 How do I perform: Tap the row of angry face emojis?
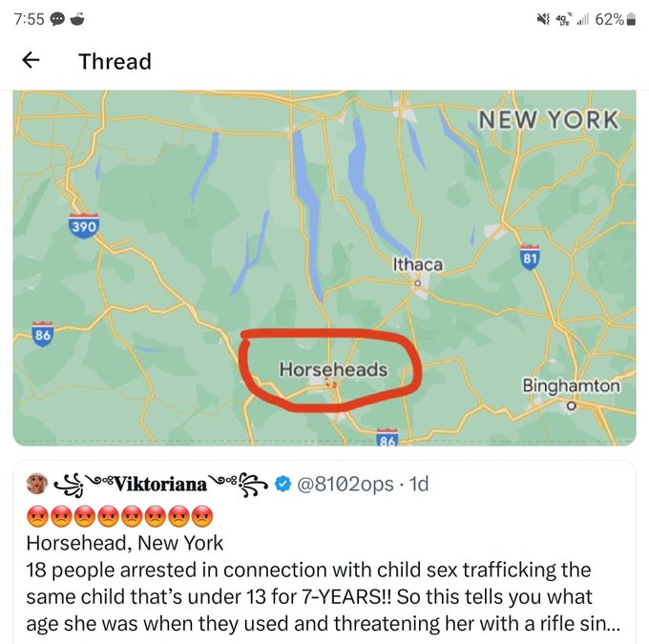tap(119, 516)
